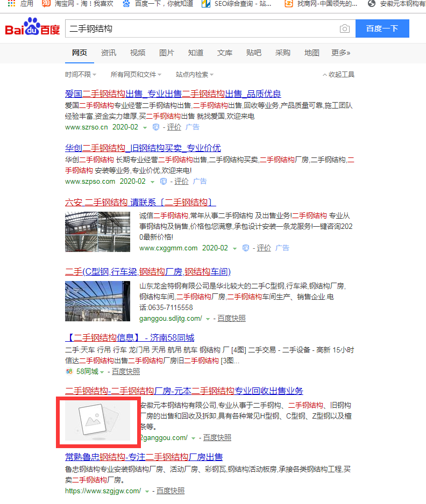Click the shield icon beside www.szrso.cn
426x504 pixels.
pyautogui.click(x=156, y=127)
